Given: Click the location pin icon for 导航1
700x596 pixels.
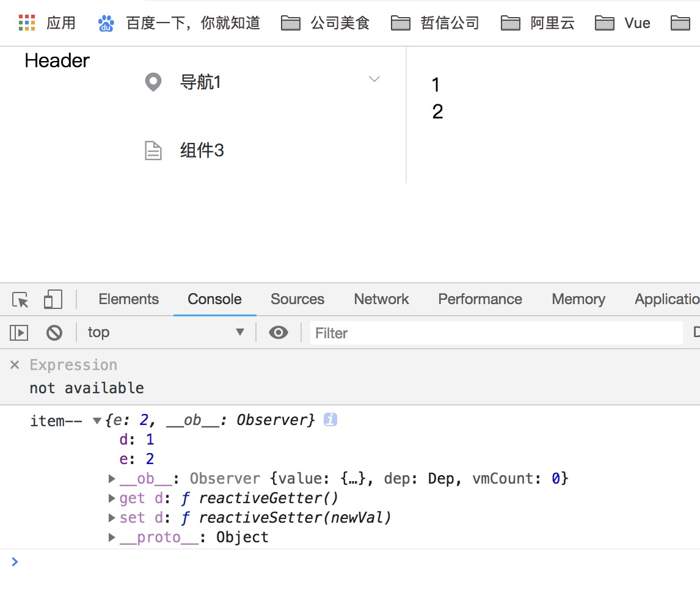Looking at the screenshot, I should 153,82.
